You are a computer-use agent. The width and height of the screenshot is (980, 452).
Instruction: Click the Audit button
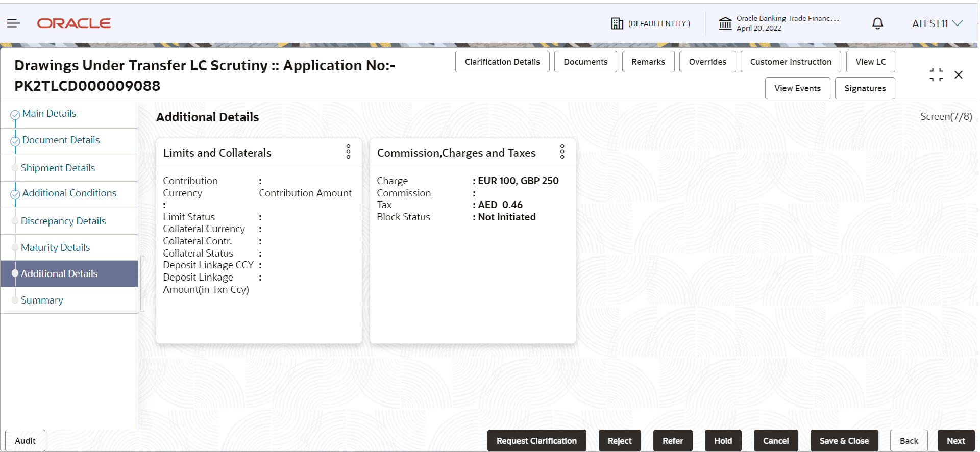coord(25,441)
